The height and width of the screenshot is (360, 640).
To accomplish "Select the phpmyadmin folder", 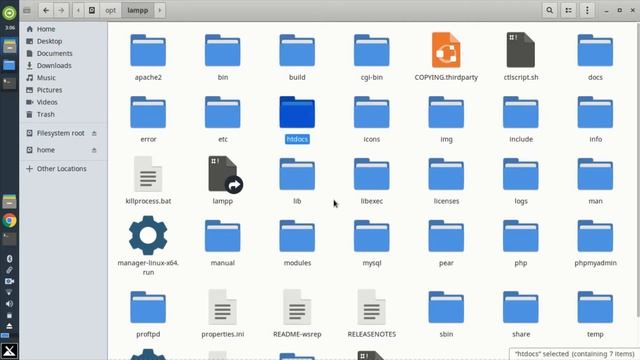I will point(595,236).
